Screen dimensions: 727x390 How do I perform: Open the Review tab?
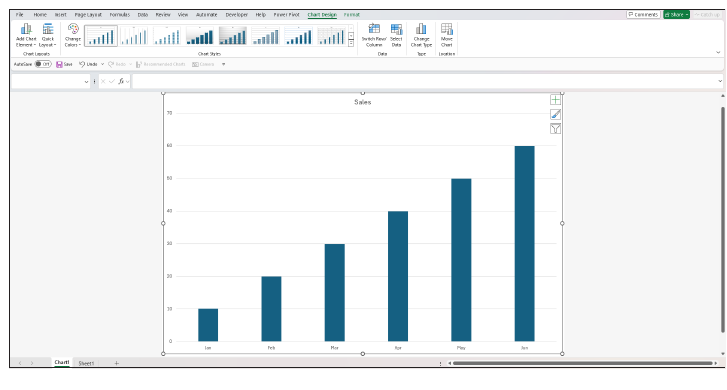[x=163, y=15]
